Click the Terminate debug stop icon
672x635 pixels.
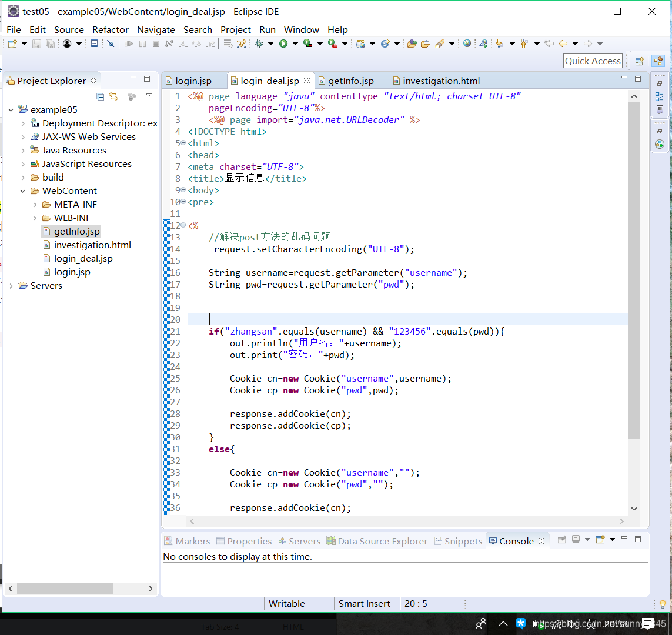(156, 44)
